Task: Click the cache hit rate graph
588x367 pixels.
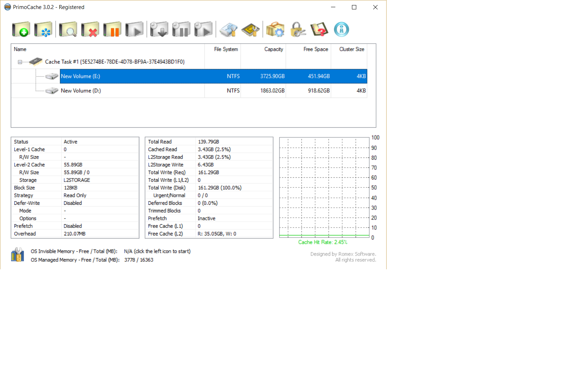Action: pyautogui.click(x=324, y=187)
